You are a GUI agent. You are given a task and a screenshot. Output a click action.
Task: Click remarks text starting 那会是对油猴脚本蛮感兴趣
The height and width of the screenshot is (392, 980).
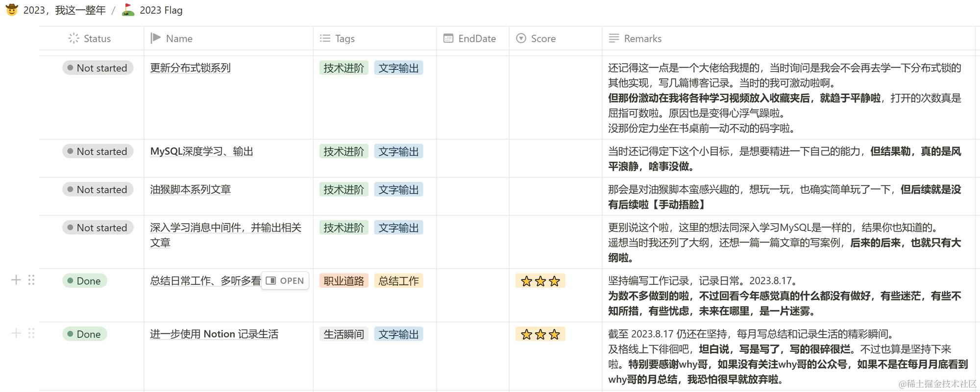point(784,197)
